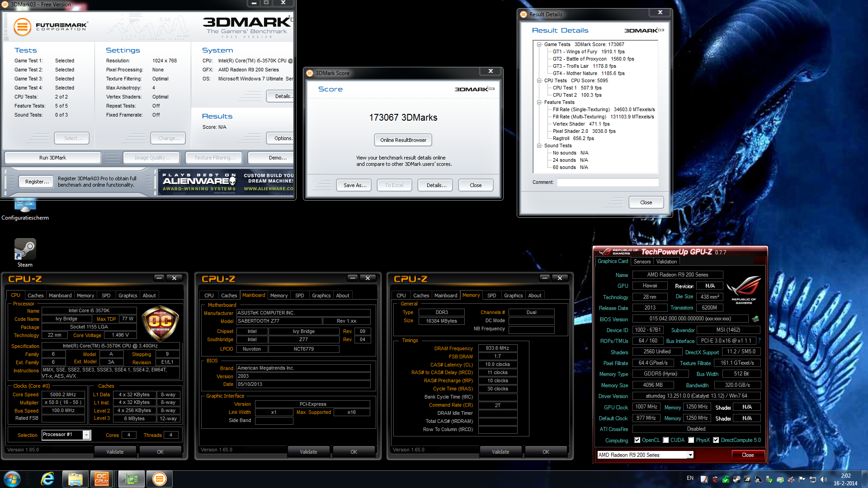Image resolution: width=868 pixels, height=488 pixels.
Task: Switch to GPU-Z green chip taskbar button
Action: click(132, 479)
